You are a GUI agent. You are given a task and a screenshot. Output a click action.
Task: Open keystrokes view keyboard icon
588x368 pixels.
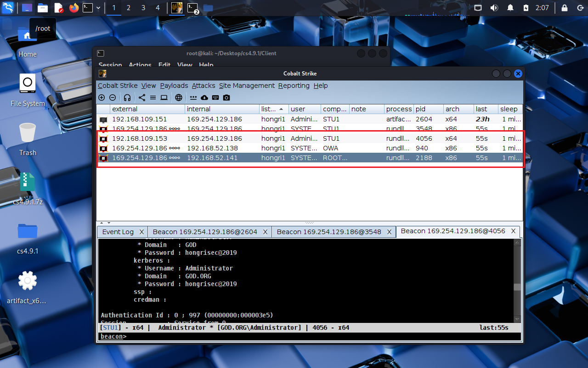point(215,98)
